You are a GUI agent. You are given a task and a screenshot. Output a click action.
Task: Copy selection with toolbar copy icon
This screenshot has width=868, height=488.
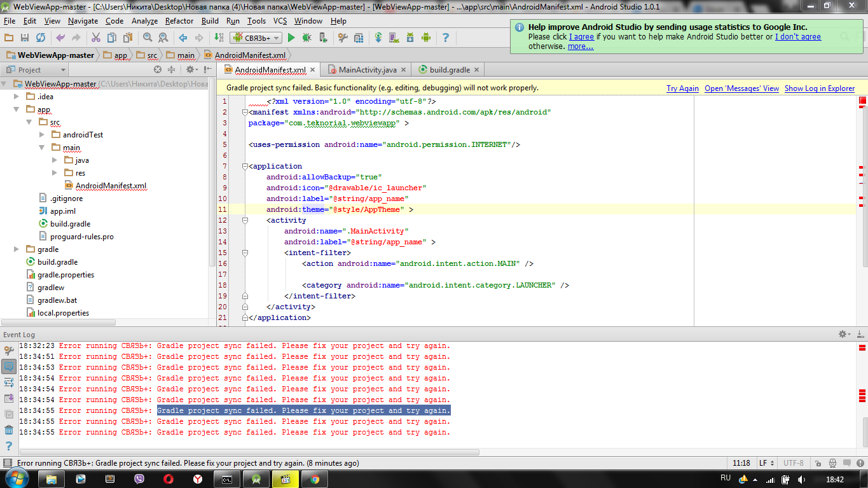(112, 38)
